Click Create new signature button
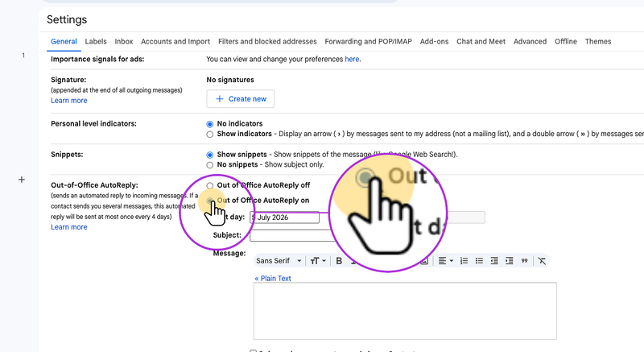 (240, 99)
